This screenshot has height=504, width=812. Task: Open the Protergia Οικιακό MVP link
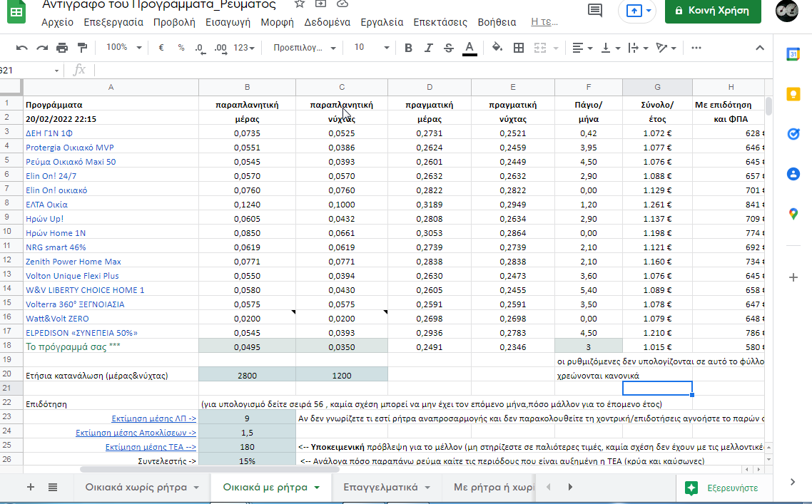point(70,148)
